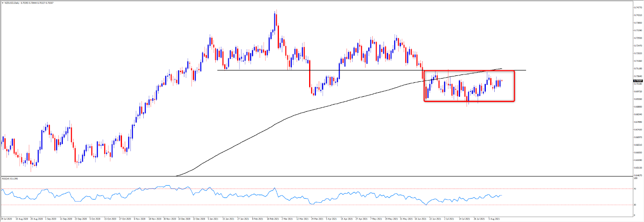Click the RSI 30 level label

(635, 205)
